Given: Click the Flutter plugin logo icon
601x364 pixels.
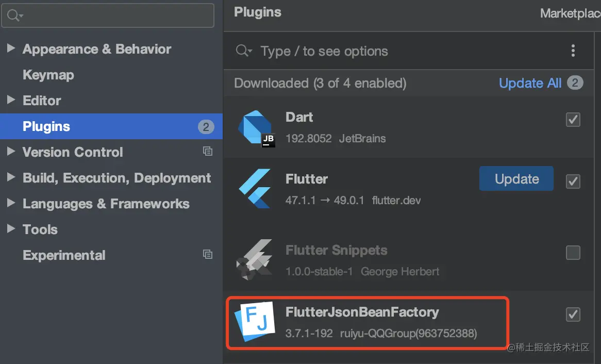Looking at the screenshot, I should point(255,188).
